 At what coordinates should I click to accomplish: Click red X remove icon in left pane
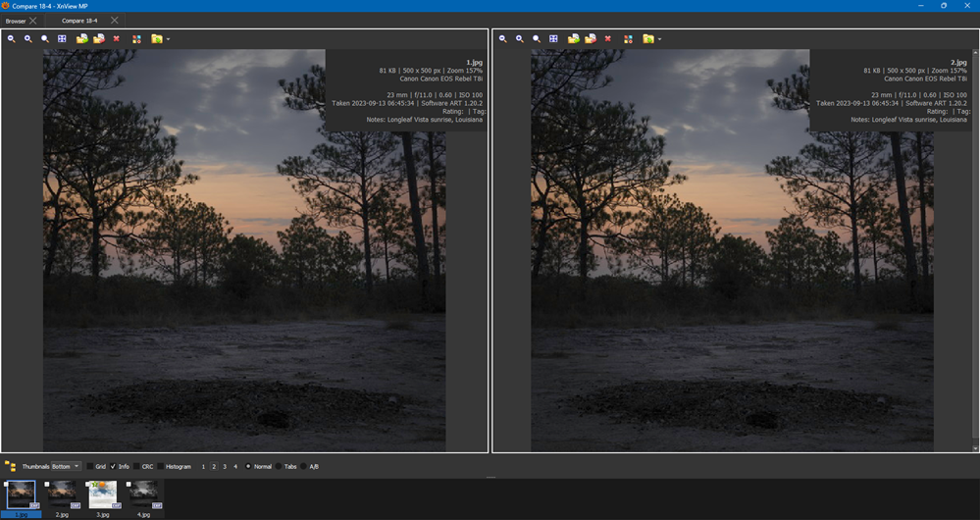(x=117, y=39)
